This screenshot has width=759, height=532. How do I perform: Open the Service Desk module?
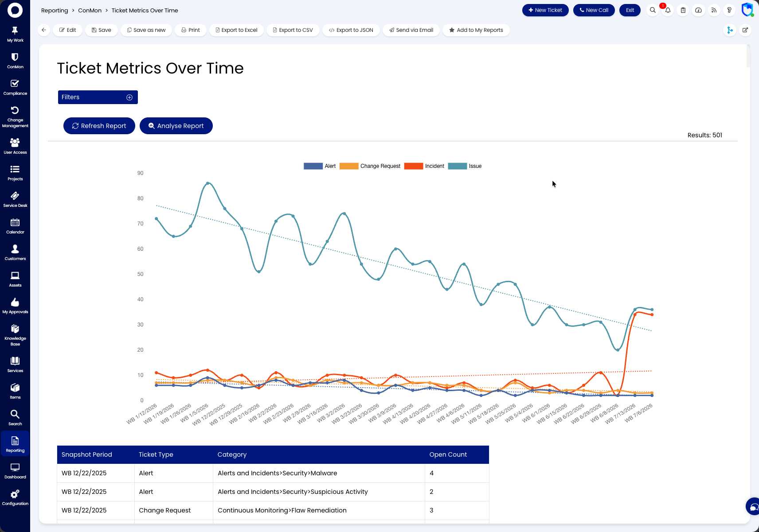tap(15, 199)
